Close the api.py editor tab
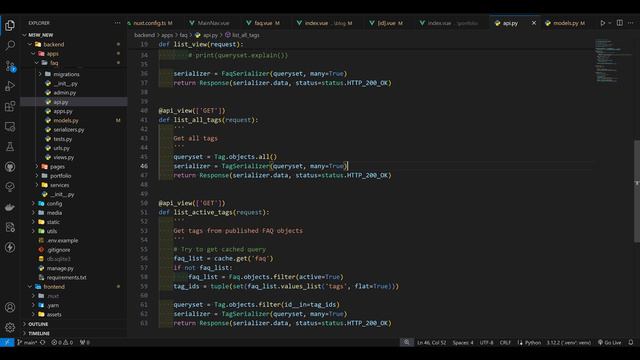 coord(533,23)
